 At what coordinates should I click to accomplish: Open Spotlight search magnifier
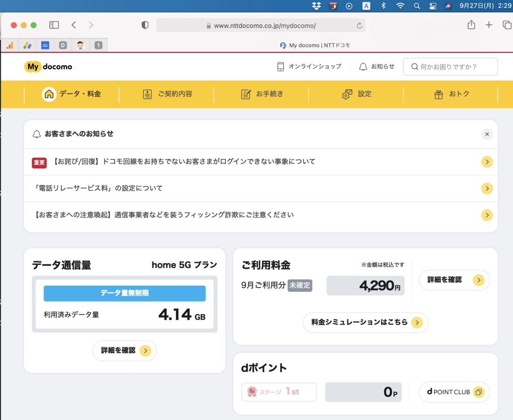417,6
